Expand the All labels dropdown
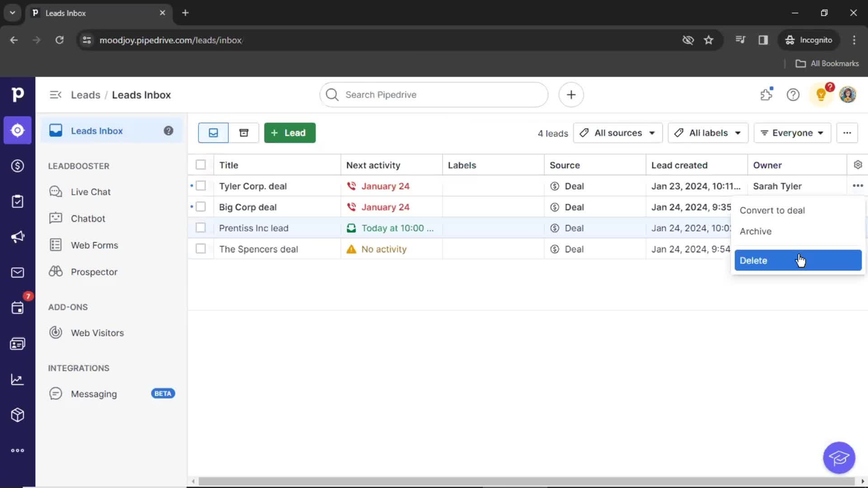The image size is (868, 488). tap(708, 133)
